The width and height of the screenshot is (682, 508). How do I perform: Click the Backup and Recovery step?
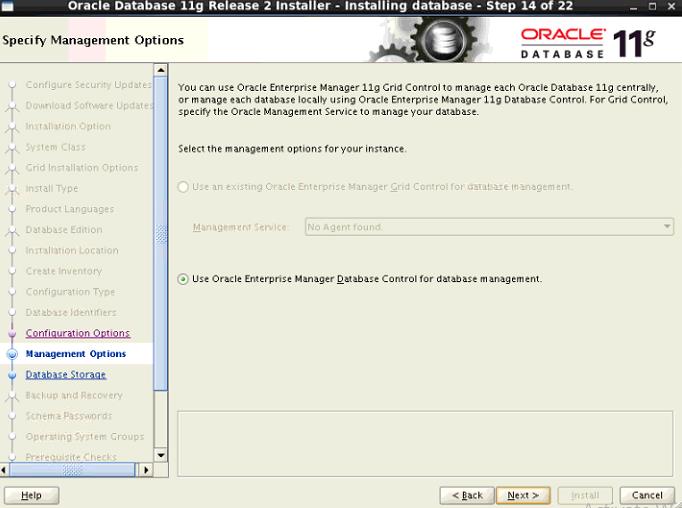tap(74, 395)
